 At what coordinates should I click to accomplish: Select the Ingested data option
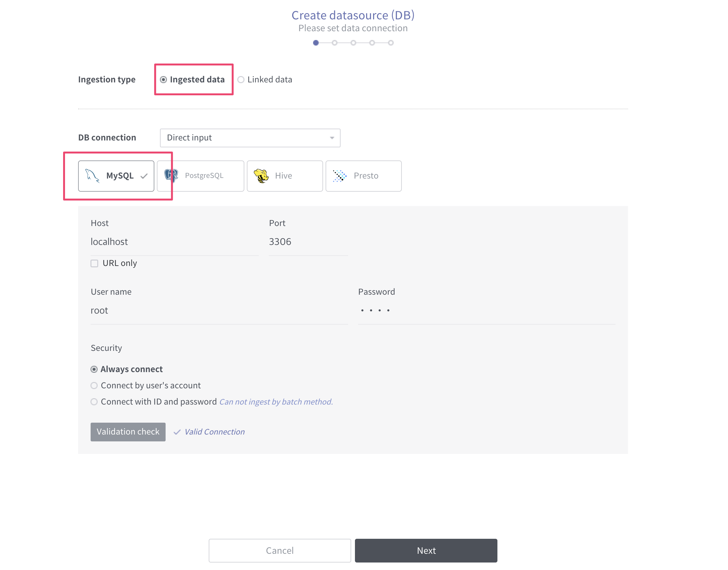[x=163, y=79]
